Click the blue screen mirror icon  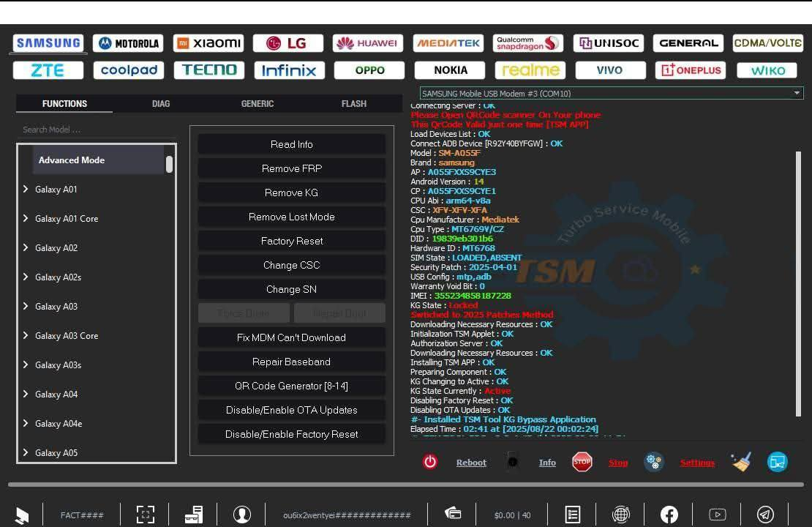coord(778,462)
